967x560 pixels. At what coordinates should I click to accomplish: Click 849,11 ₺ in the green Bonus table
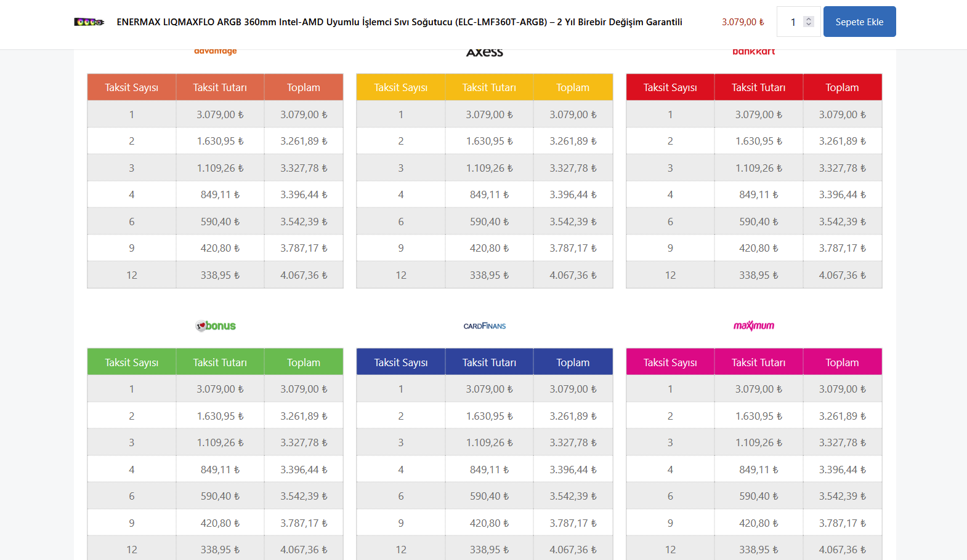220,470
